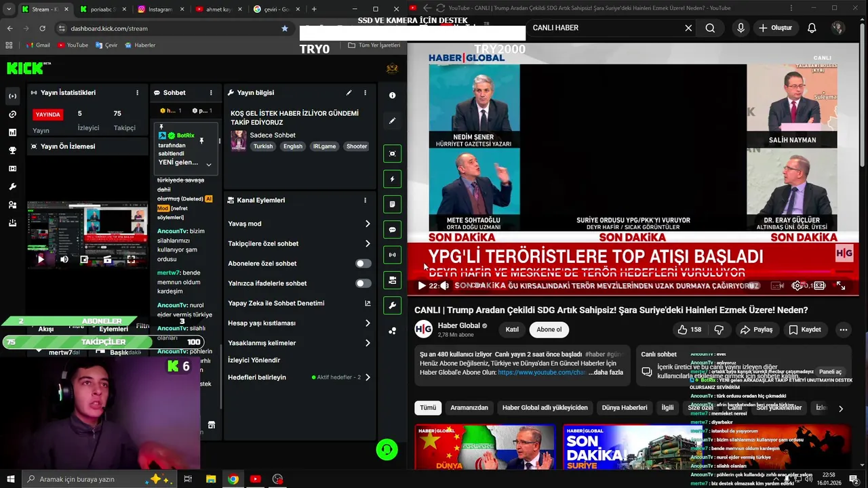868x488 pixels.
Task: Open Sohbet panel options menu
Action: (x=211, y=93)
